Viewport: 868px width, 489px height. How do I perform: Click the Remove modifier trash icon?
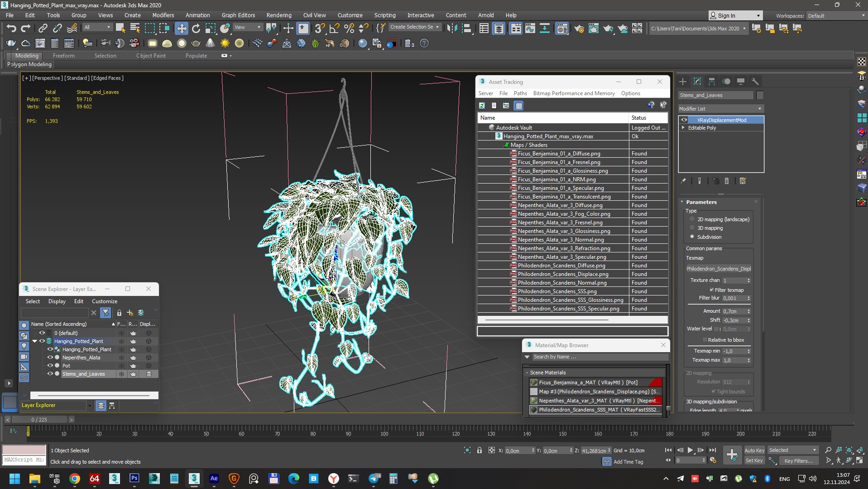(x=727, y=181)
